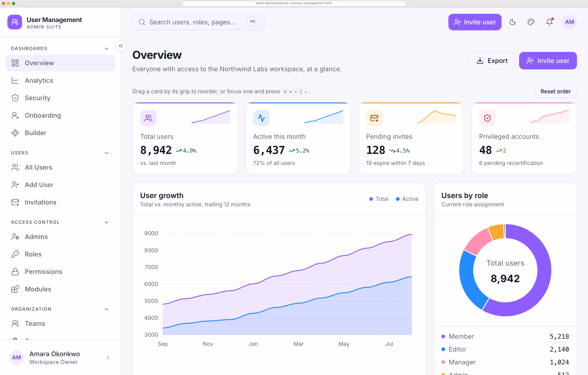Open the Overview dashboard menu item

[x=60, y=63]
